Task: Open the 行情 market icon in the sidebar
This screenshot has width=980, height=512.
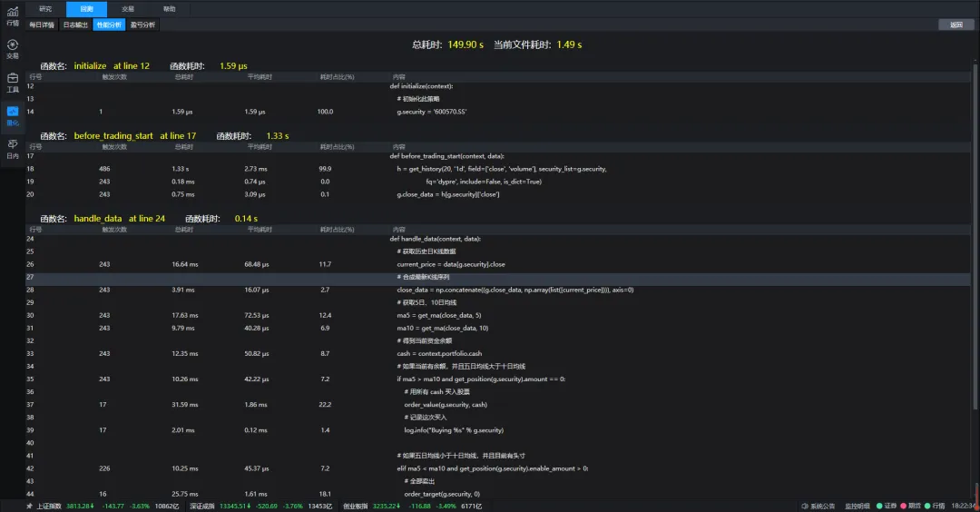Action: [x=13, y=15]
